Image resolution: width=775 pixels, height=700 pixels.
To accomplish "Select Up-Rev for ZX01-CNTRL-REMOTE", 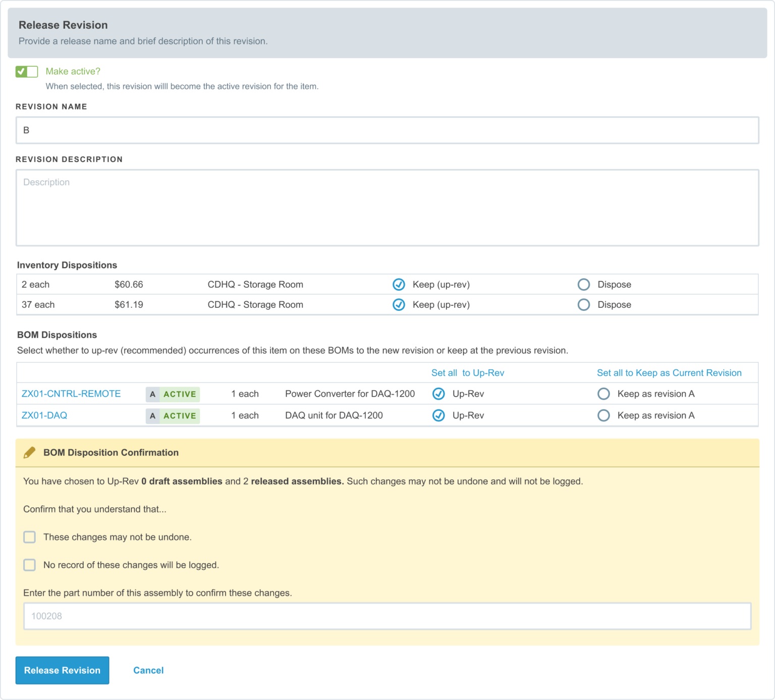I will pyautogui.click(x=438, y=394).
